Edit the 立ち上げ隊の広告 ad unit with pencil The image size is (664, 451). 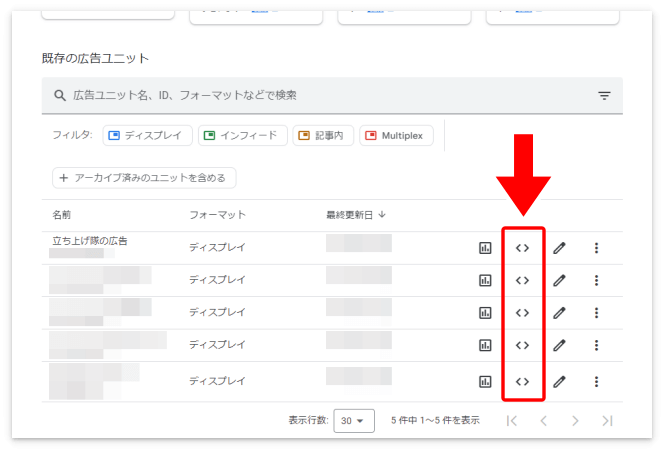tap(559, 248)
